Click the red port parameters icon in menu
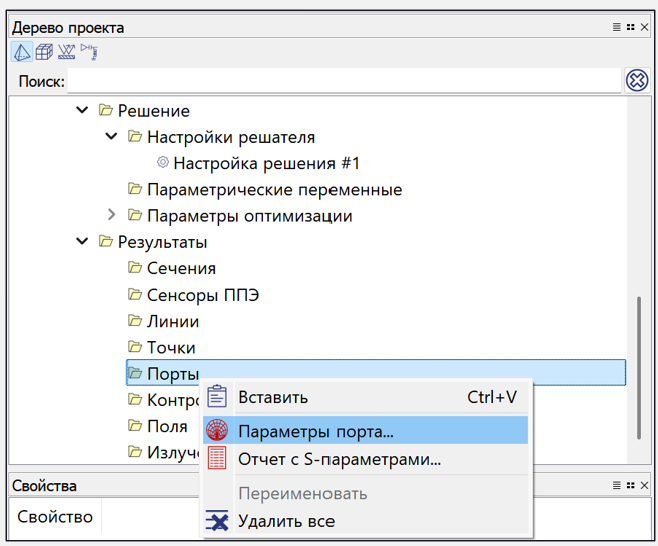 (217, 431)
